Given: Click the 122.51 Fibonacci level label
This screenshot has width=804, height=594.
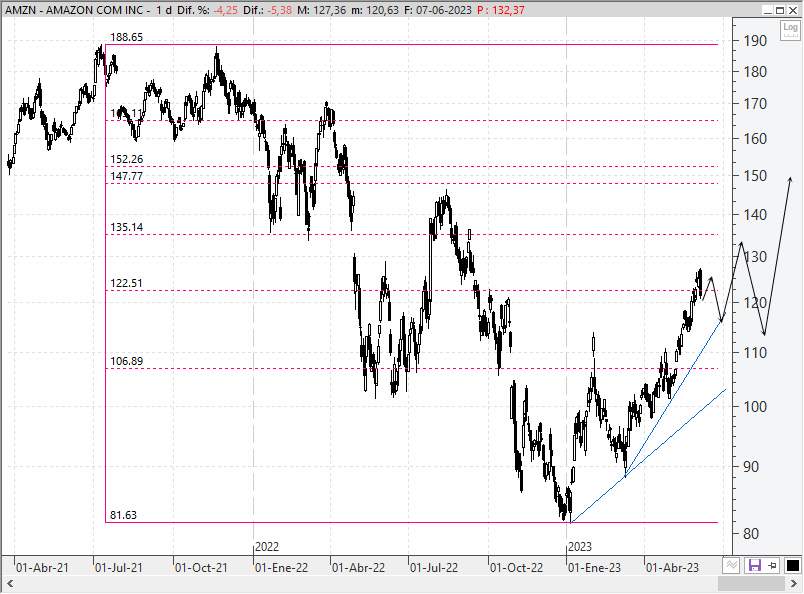Looking at the screenshot, I should [x=127, y=283].
